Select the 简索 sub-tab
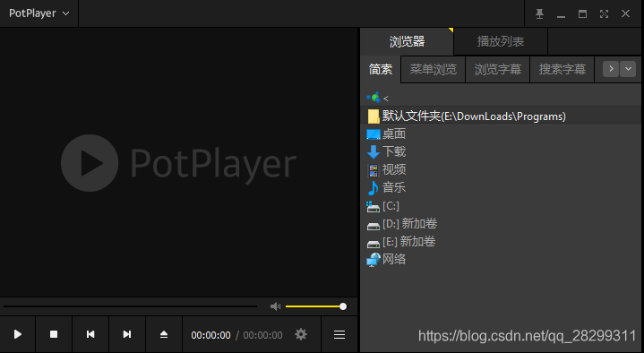Viewport: 644px width, 353px height. [x=381, y=70]
